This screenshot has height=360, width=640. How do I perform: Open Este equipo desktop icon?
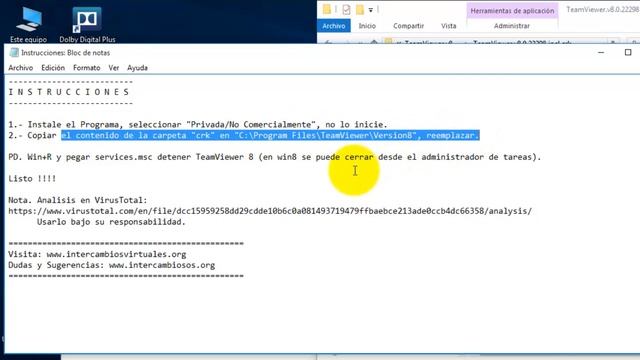(x=29, y=24)
